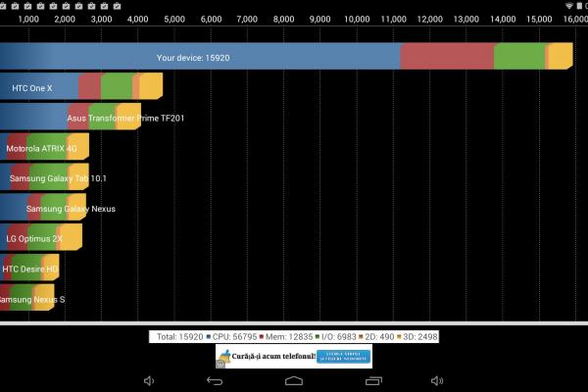Tap the volume up speaker icon
The image size is (588, 392).
tap(437, 381)
